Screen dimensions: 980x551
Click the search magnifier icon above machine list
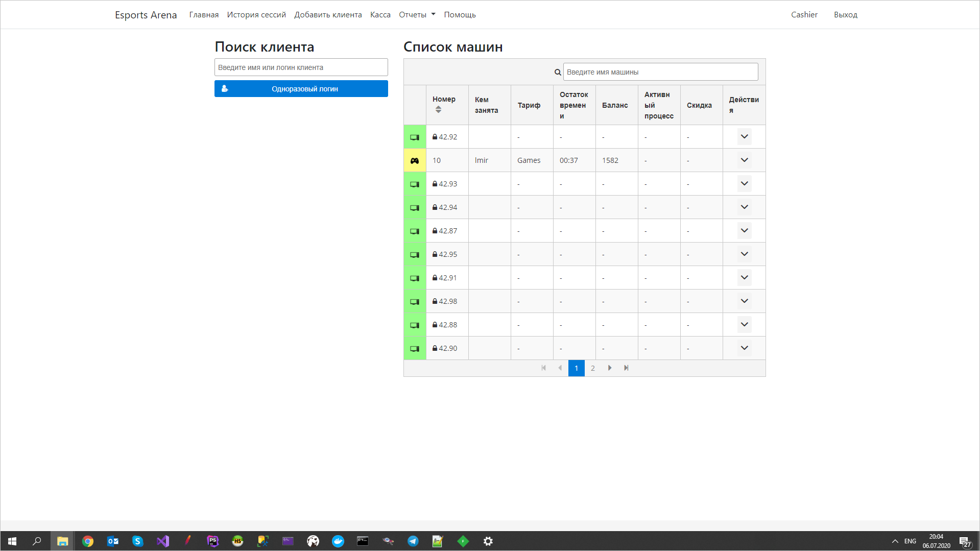[558, 72]
